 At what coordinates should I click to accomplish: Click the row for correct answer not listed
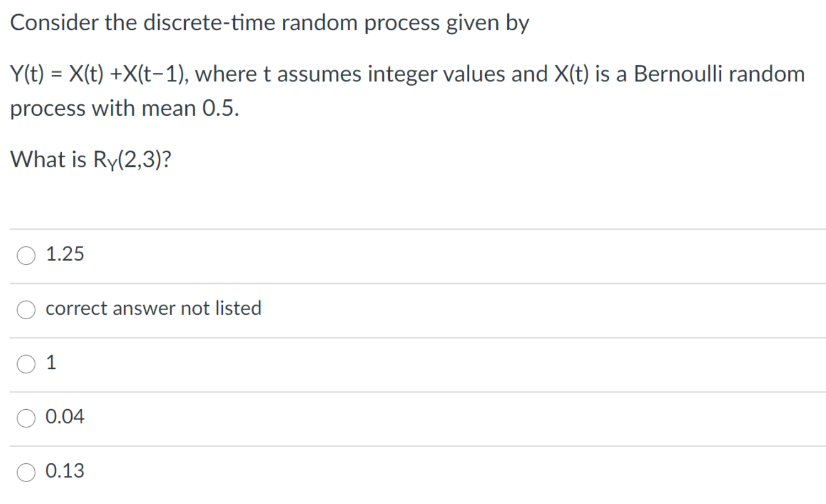(x=386, y=309)
